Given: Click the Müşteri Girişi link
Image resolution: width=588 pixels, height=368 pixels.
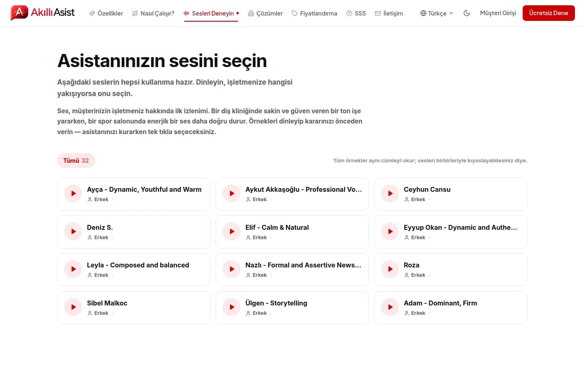Looking at the screenshot, I should point(498,13).
